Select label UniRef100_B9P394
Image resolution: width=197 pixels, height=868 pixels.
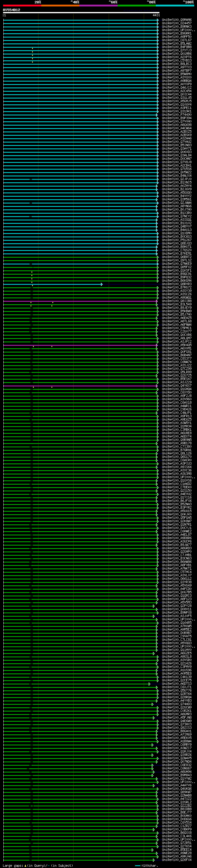pos(176,118)
